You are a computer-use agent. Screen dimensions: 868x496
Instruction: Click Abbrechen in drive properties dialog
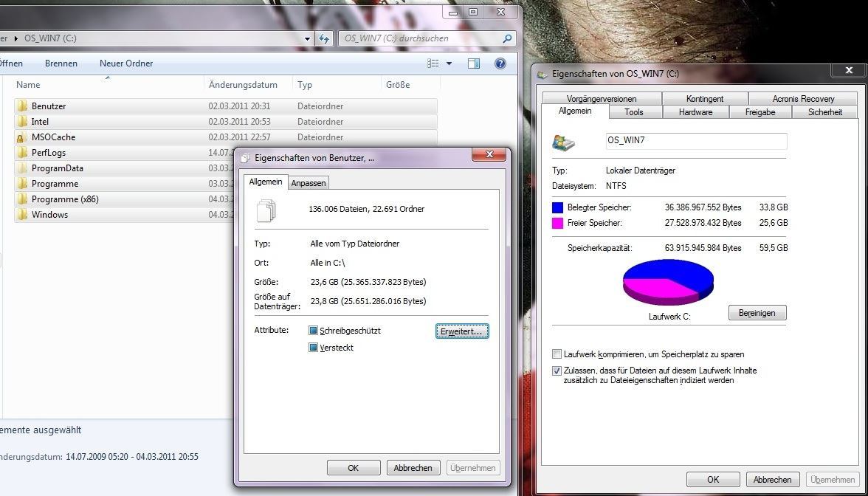click(x=772, y=480)
